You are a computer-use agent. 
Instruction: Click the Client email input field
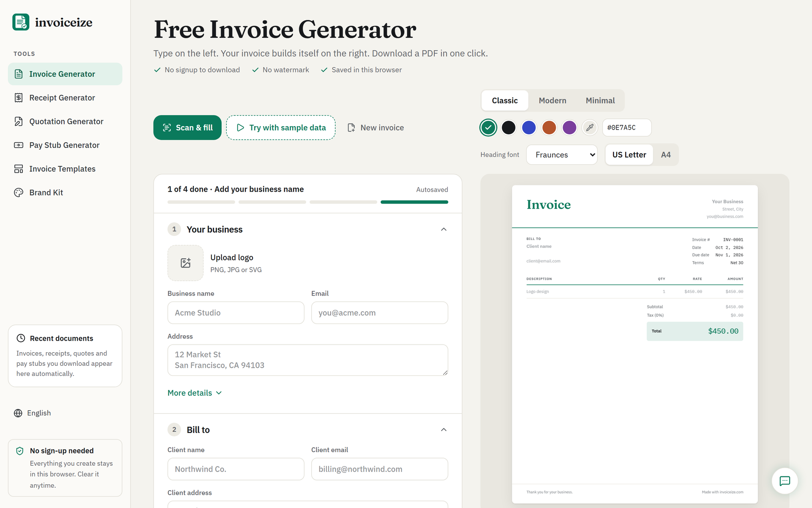pyautogui.click(x=380, y=469)
